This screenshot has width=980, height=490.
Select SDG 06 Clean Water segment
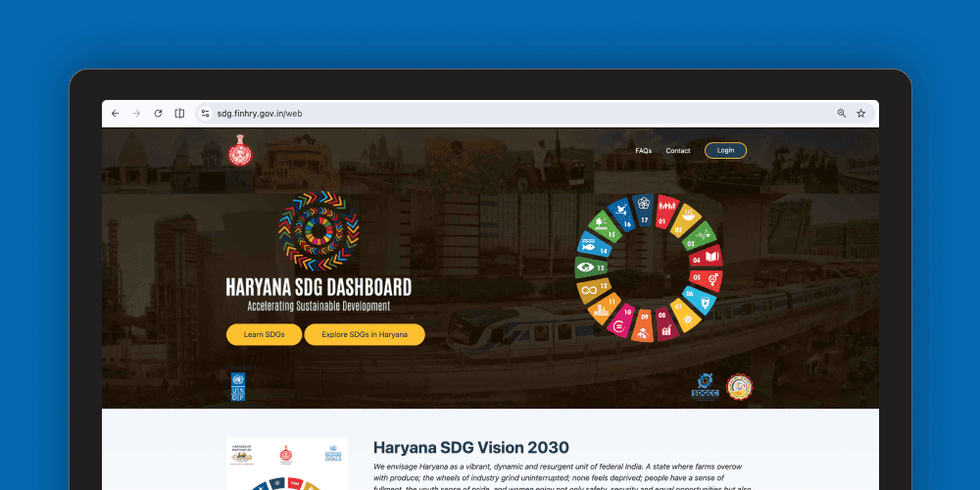pyautogui.click(x=699, y=299)
